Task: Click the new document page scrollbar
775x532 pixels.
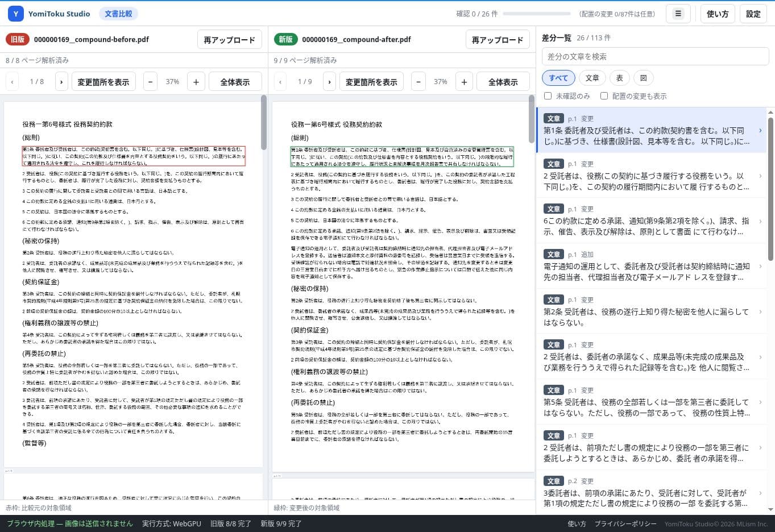Action: click(x=532, y=119)
